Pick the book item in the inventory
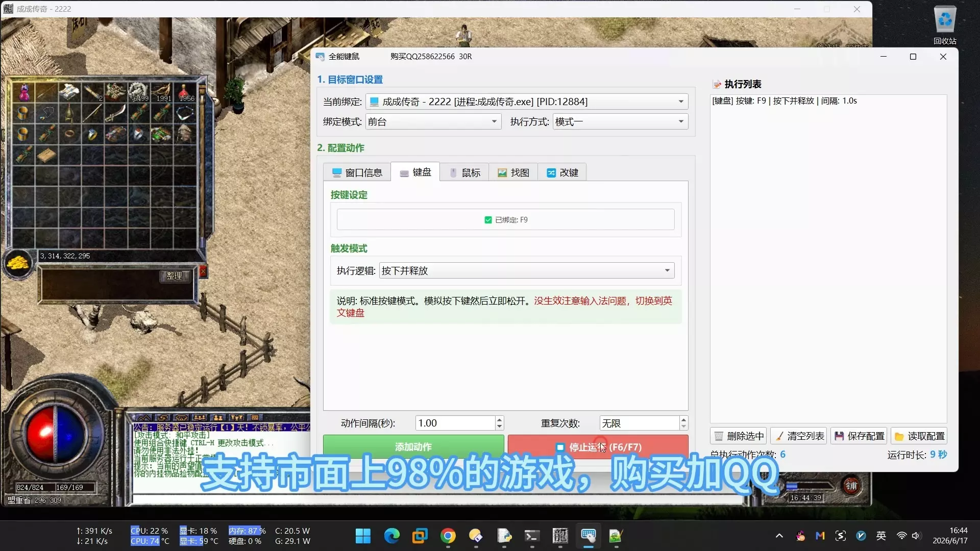 pos(46,155)
